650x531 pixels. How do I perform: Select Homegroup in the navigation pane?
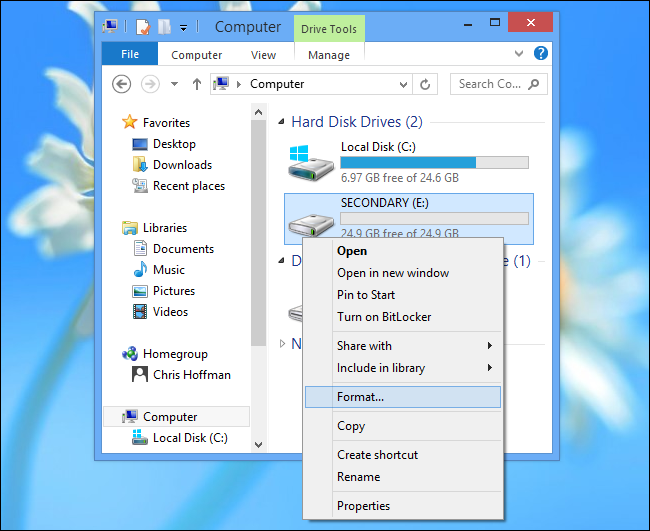pos(175,354)
